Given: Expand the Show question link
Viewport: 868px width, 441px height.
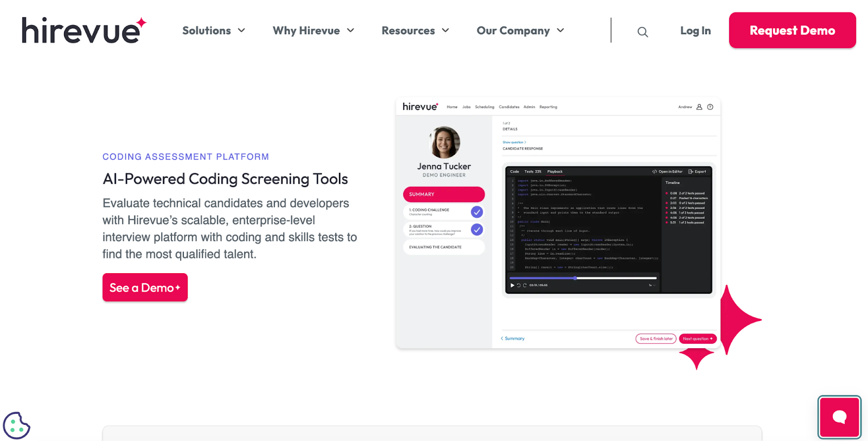Looking at the screenshot, I should click(x=514, y=142).
